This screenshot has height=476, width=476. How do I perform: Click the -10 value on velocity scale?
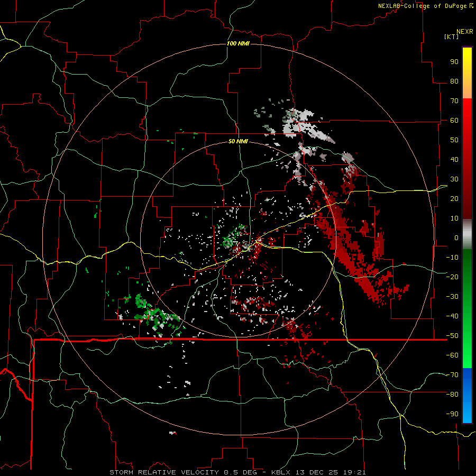452,258
